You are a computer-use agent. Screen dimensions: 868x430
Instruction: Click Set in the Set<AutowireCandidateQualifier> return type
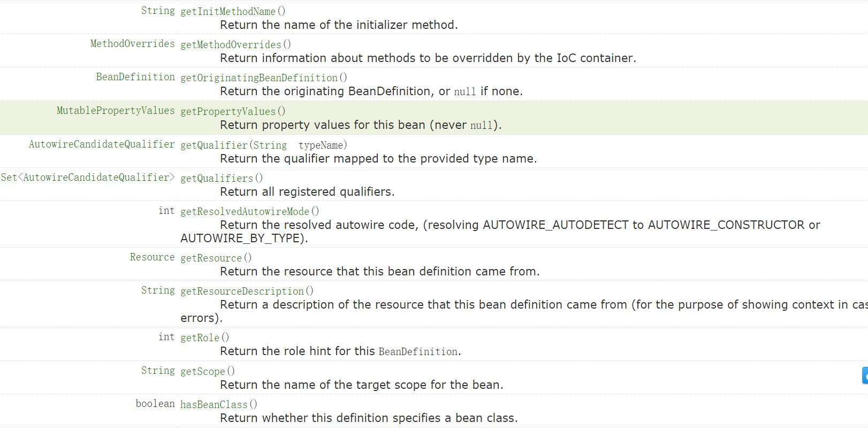[9, 178]
